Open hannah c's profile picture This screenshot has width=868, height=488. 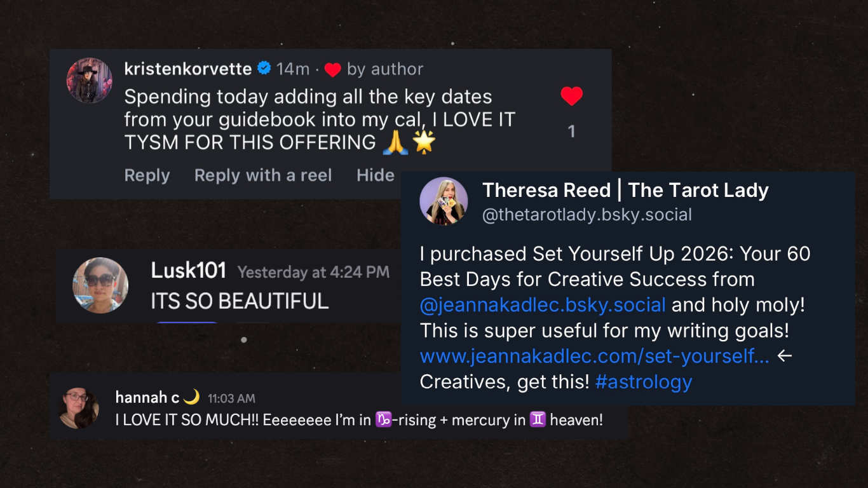tap(79, 408)
